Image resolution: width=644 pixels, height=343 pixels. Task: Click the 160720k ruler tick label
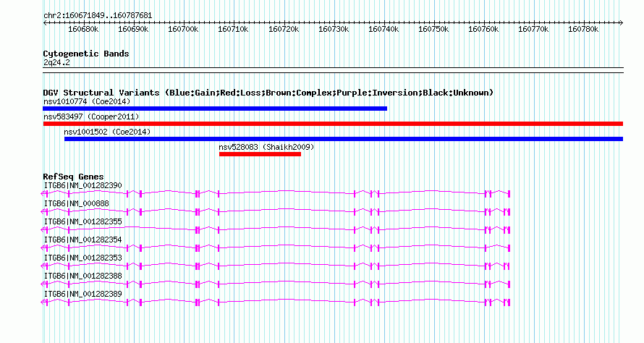(x=284, y=30)
